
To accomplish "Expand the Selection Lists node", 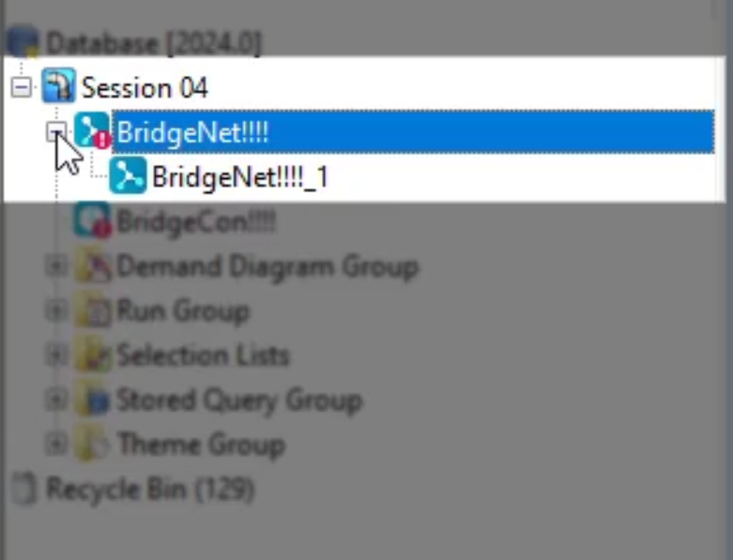I will coord(56,355).
